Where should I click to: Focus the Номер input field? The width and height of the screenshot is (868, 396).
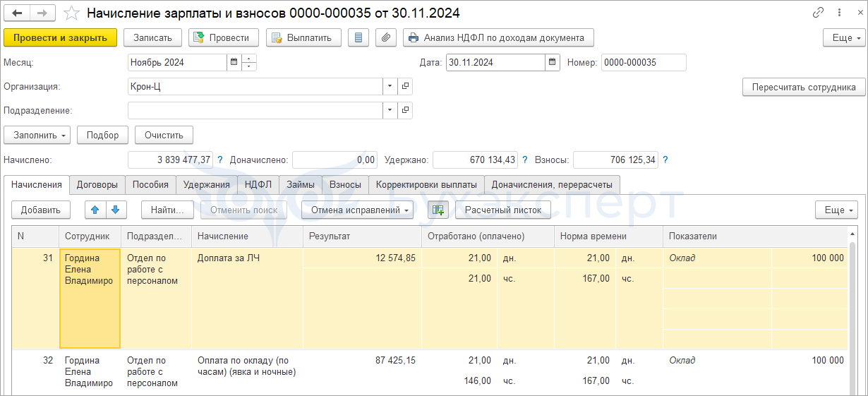(x=644, y=62)
